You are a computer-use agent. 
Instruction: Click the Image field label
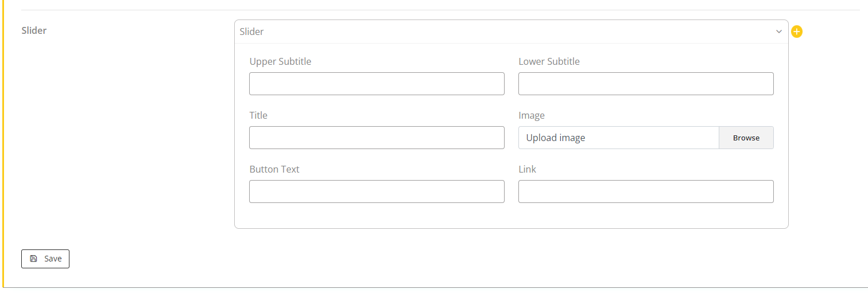532,115
